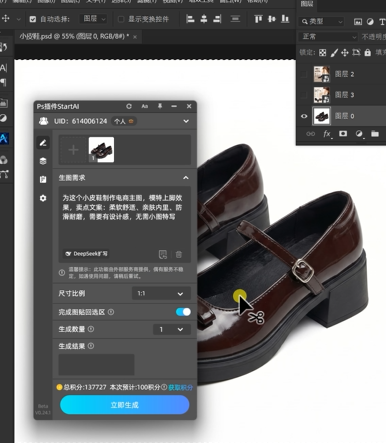386x443 pixels.
Task: Click the 立即生成 button
Action: (x=125, y=405)
